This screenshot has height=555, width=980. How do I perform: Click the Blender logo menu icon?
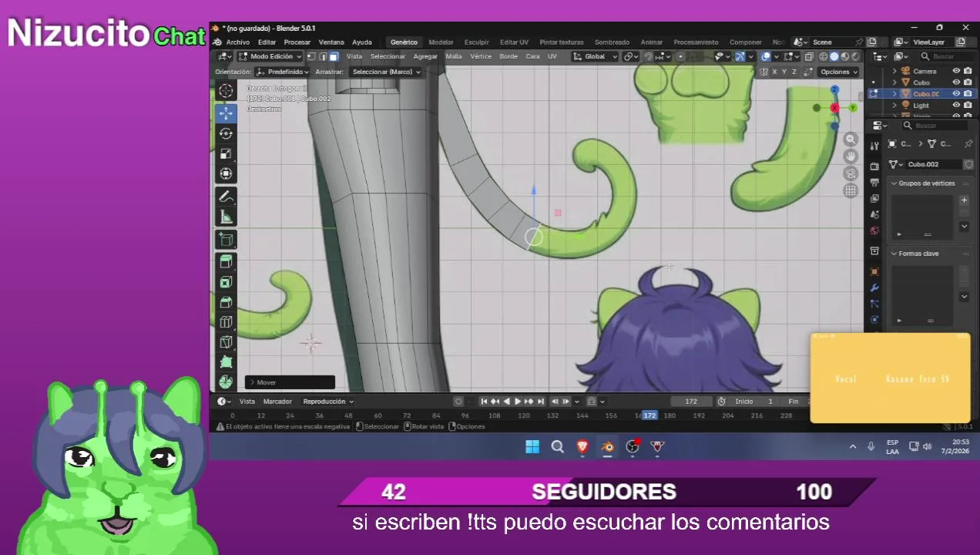tap(217, 42)
